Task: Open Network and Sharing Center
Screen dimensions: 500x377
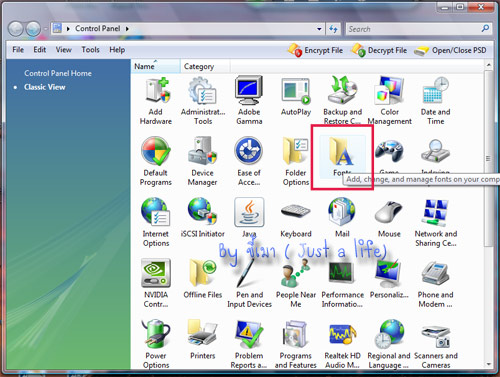Action: coord(436,223)
